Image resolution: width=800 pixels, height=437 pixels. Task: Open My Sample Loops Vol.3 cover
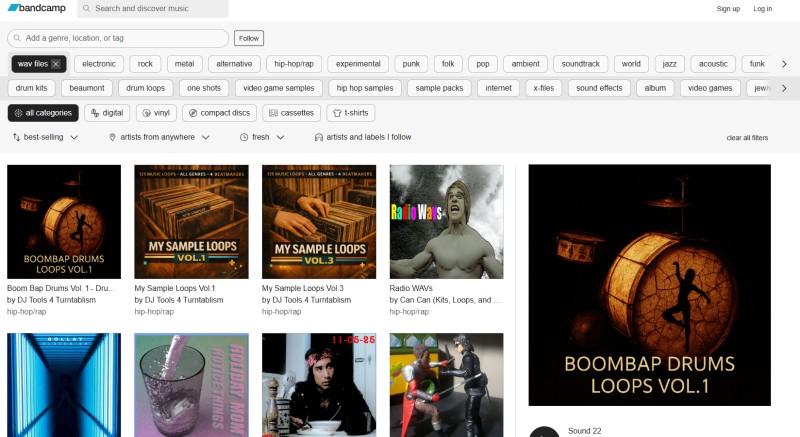pyautogui.click(x=319, y=222)
